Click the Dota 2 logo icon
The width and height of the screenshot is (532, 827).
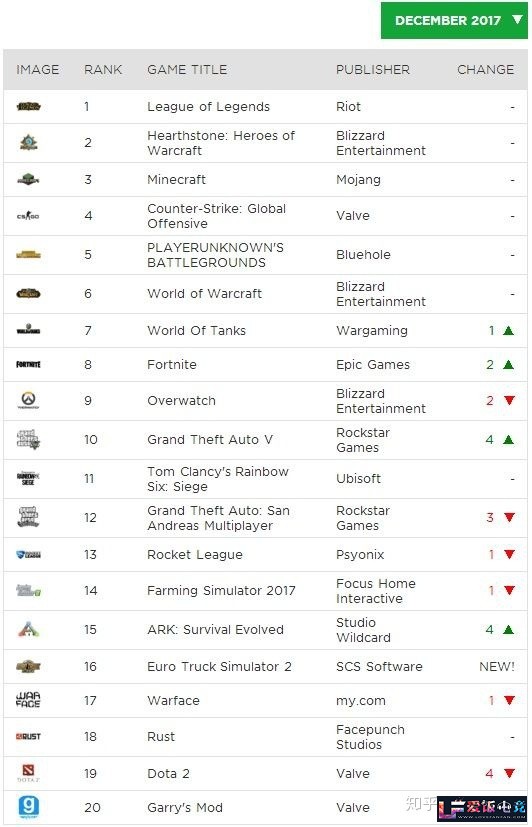pos(28,773)
